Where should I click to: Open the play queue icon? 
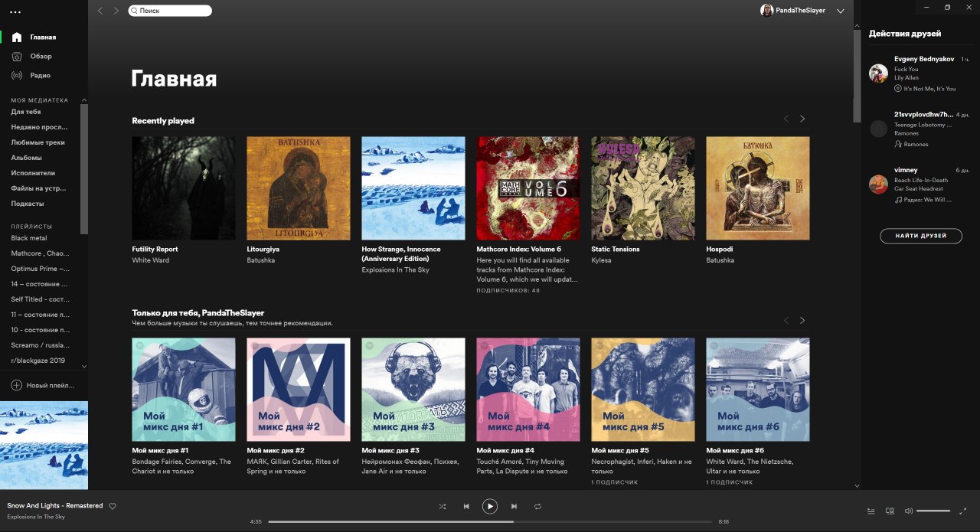click(x=871, y=511)
